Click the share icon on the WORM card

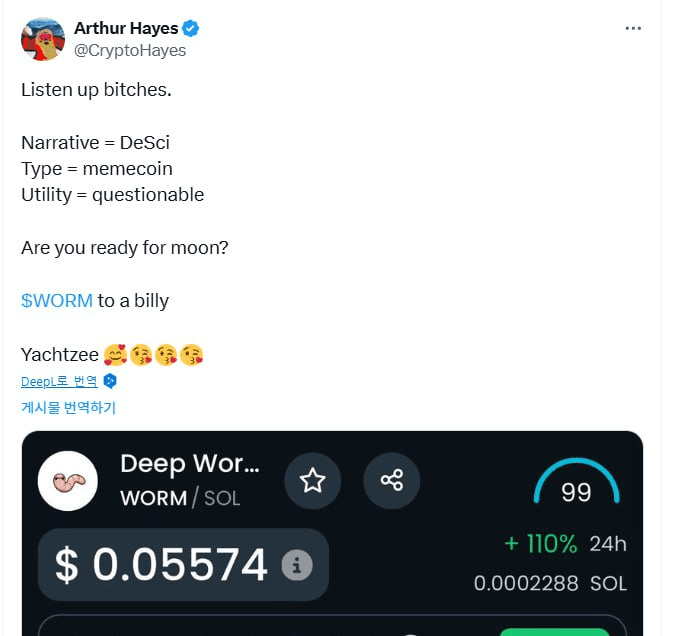pyautogui.click(x=391, y=481)
